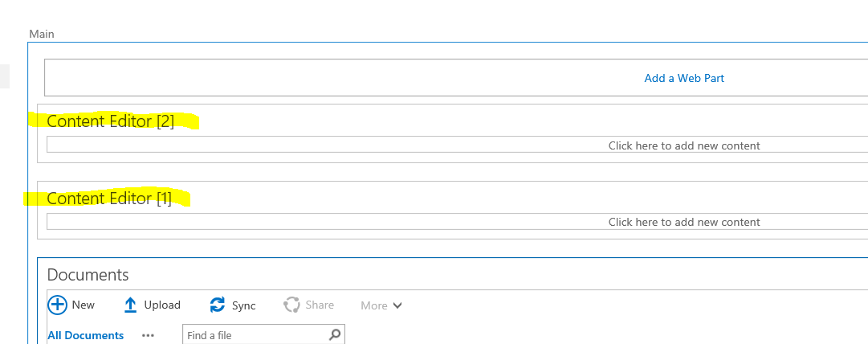The width and height of the screenshot is (868, 344).
Task: Add new content in Content Editor [2]
Action: (x=684, y=145)
